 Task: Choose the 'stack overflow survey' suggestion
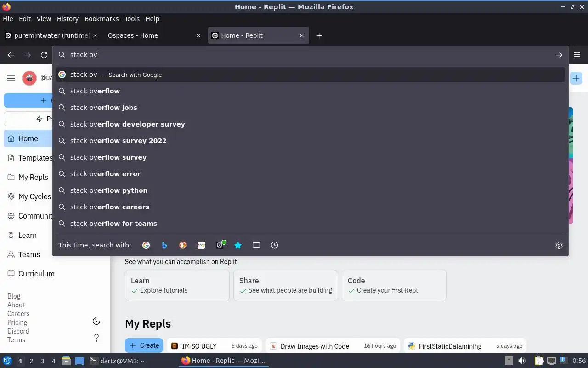coord(311,157)
